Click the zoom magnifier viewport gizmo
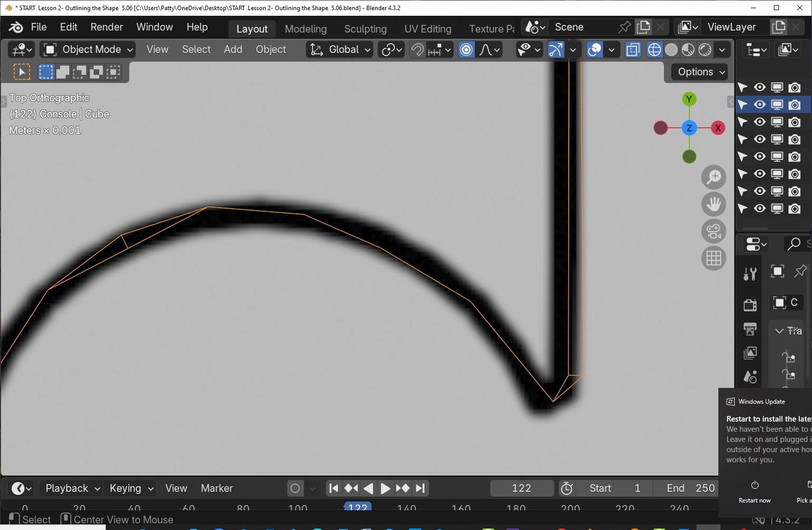The width and height of the screenshot is (812, 530). (x=714, y=177)
